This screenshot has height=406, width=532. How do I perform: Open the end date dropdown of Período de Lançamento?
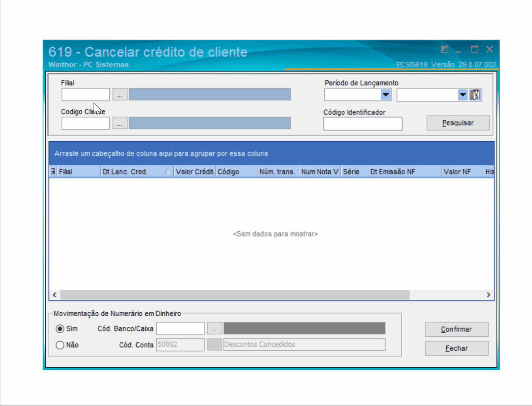(463, 95)
